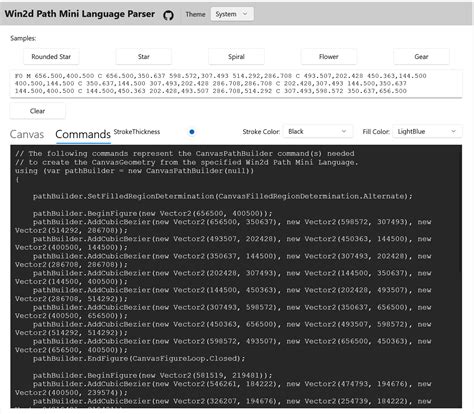
Task: Click the SetFilledRegionDetermination code line
Action: [223, 196]
